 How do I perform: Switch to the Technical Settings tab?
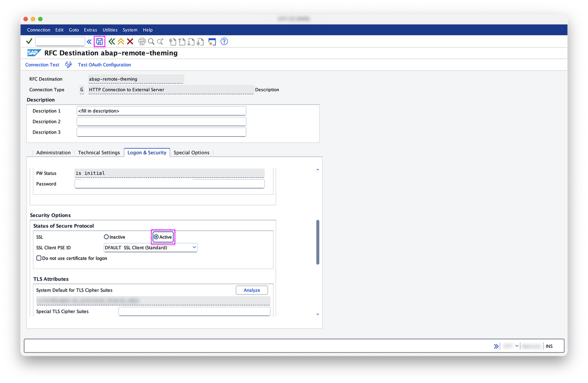point(99,153)
